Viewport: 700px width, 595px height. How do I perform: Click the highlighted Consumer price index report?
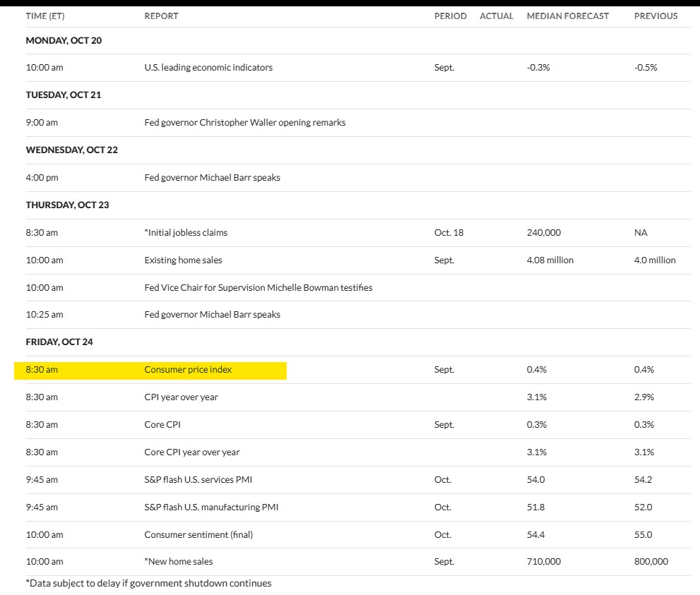(188, 370)
